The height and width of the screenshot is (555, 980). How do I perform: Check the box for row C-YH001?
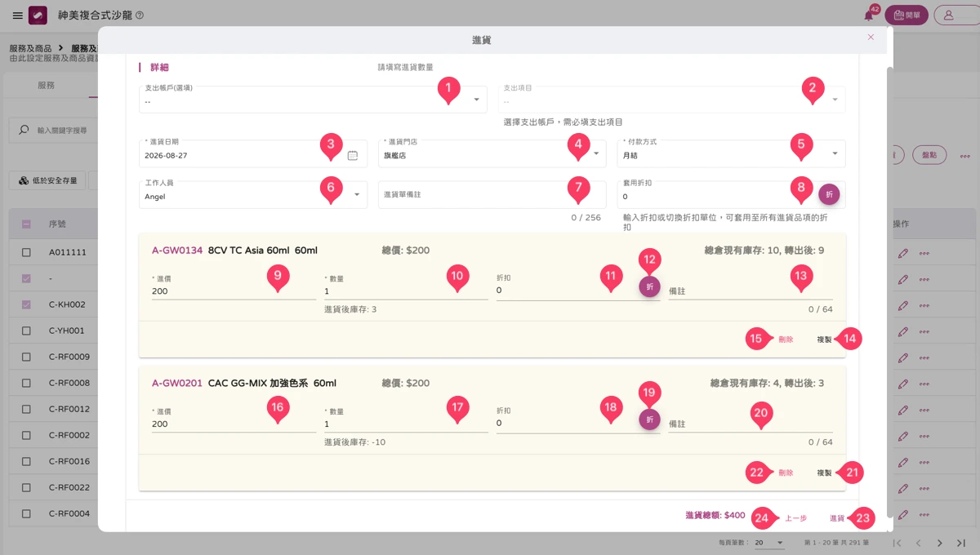(x=26, y=331)
